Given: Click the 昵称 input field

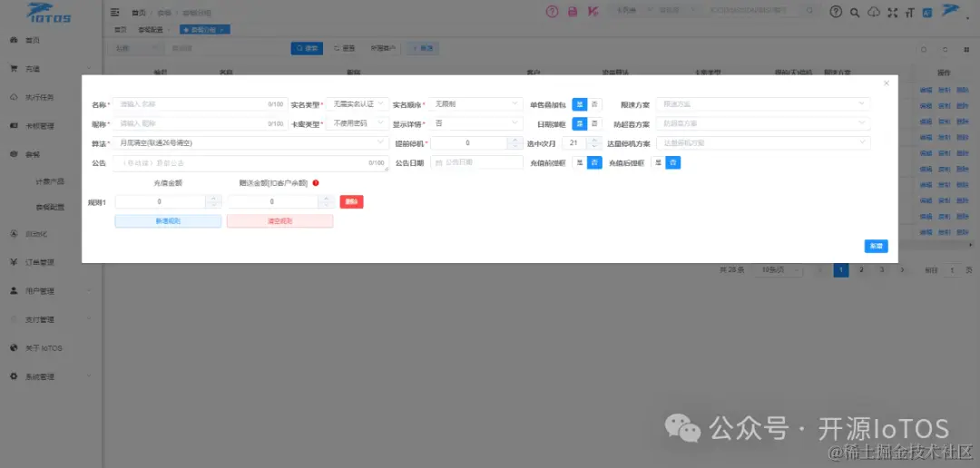Looking at the screenshot, I should pos(200,123).
